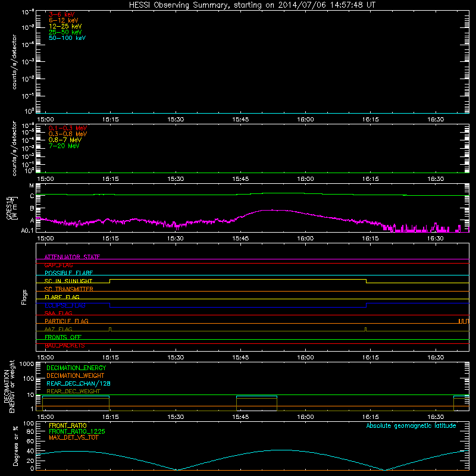Click the 15:30 time label under the GOES15 panel
The width and height of the screenshot is (476, 476).
pyautogui.click(x=176, y=239)
